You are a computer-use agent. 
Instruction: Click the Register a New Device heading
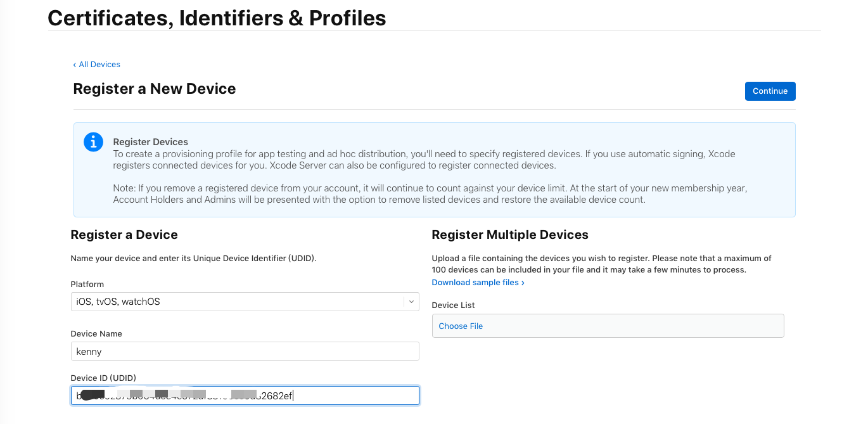[155, 89]
